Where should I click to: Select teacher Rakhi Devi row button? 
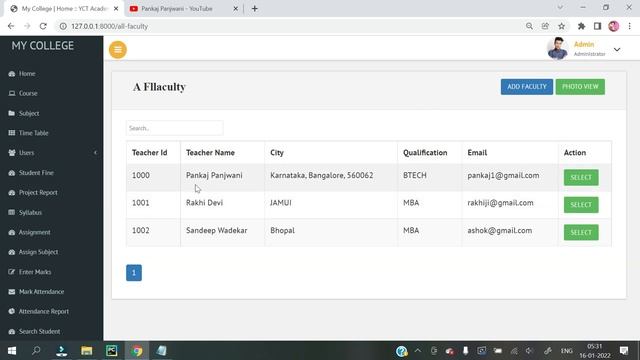pos(581,204)
